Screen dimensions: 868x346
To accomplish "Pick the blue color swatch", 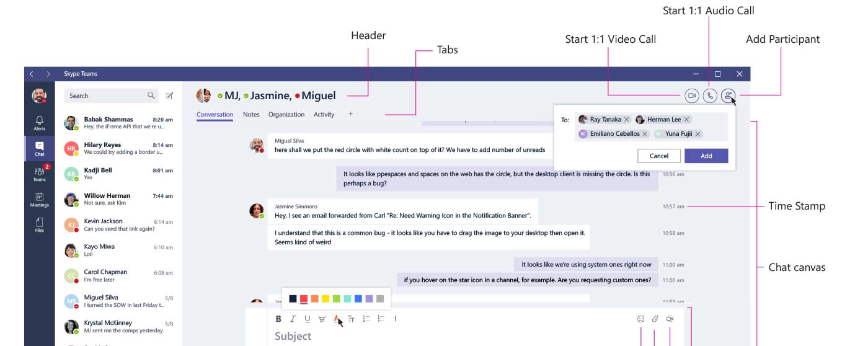I will pyautogui.click(x=358, y=299).
